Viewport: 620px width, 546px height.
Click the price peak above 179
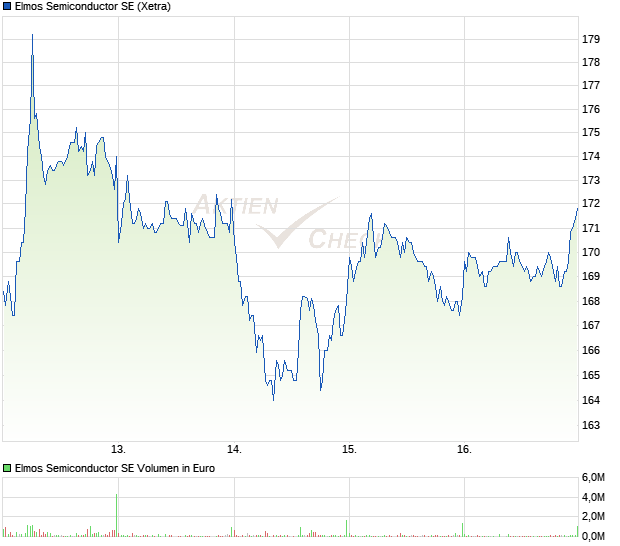tap(32, 35)
